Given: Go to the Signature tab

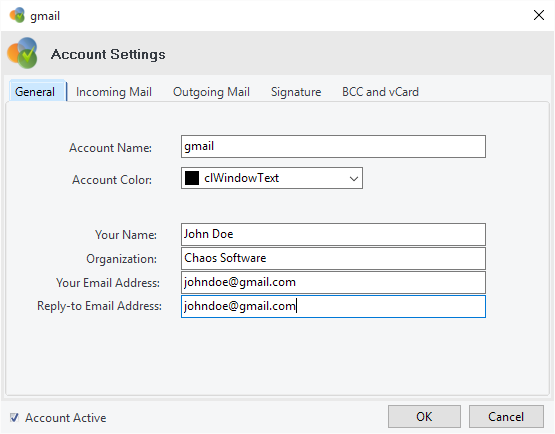Looking at the screenshot, I should (296, 92).
